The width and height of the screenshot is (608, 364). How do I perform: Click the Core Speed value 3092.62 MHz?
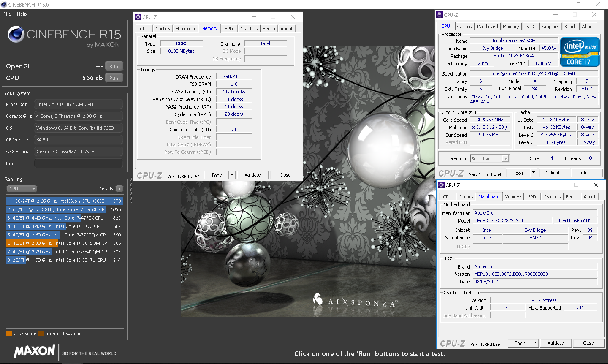click(490, 120)
